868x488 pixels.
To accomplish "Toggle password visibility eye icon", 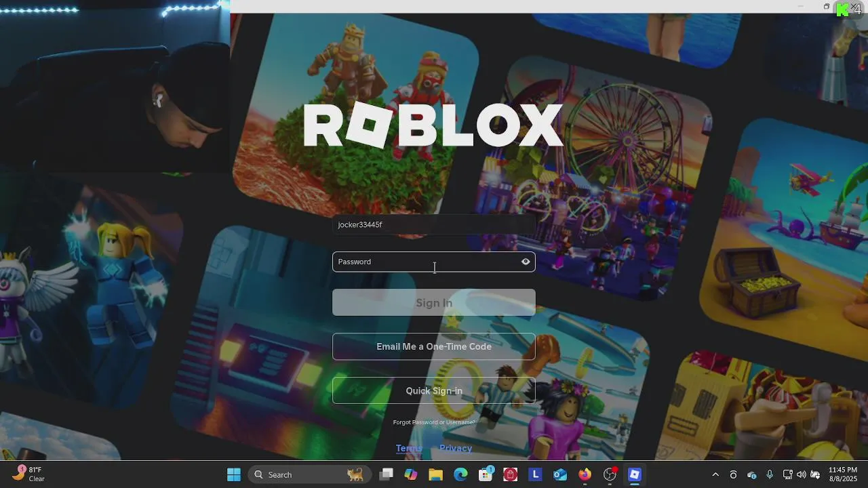I will 526,262.
